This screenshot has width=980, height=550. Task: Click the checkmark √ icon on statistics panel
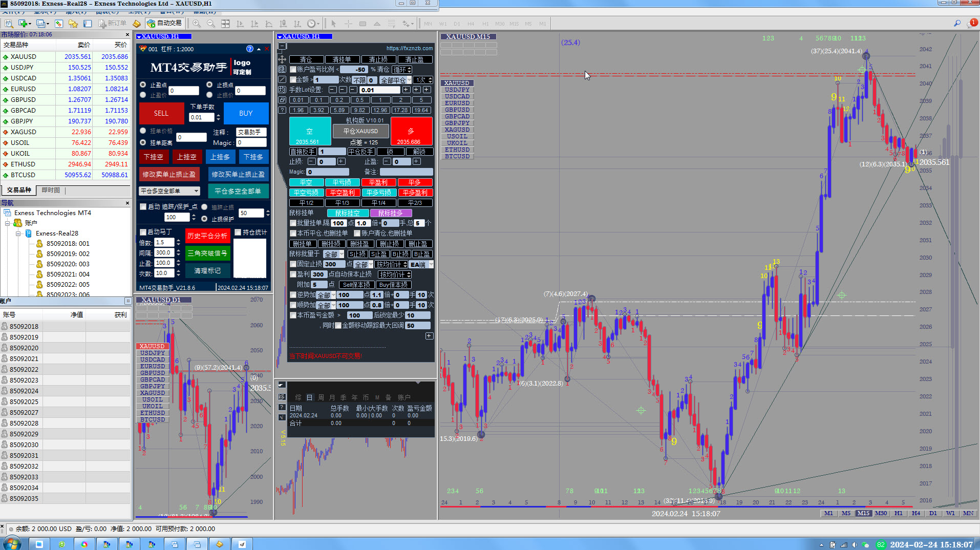click(282, 417)
